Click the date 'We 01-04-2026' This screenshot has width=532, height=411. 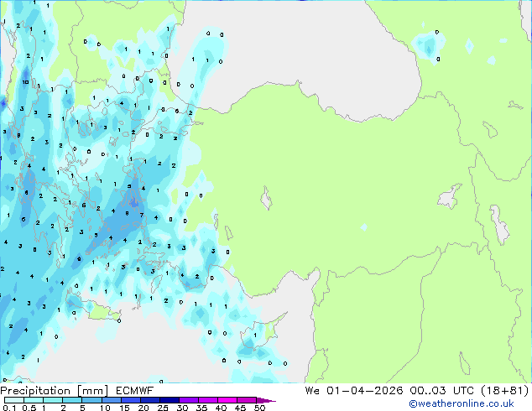(354, 391)
